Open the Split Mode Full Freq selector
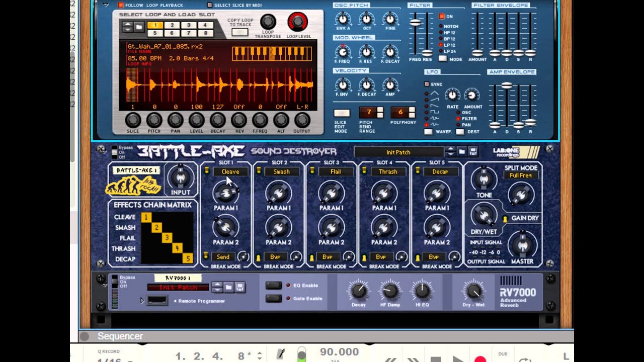This screenshot has height=362, width=644. pos(520,175)
